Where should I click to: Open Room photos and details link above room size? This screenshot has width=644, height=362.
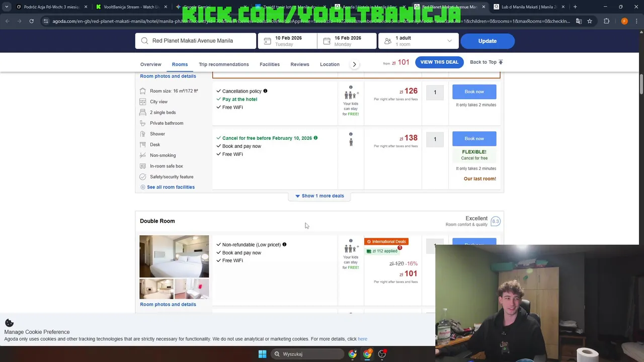pos(168,76)
